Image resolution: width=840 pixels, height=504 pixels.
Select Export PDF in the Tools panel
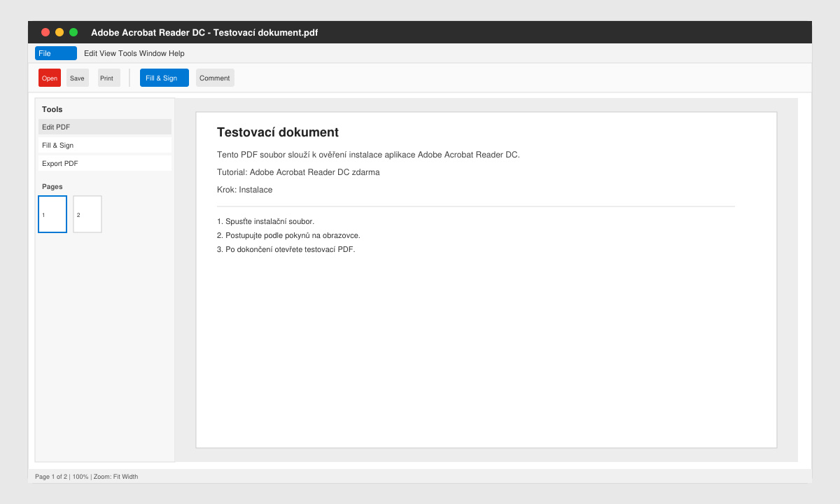pos(105,163)
